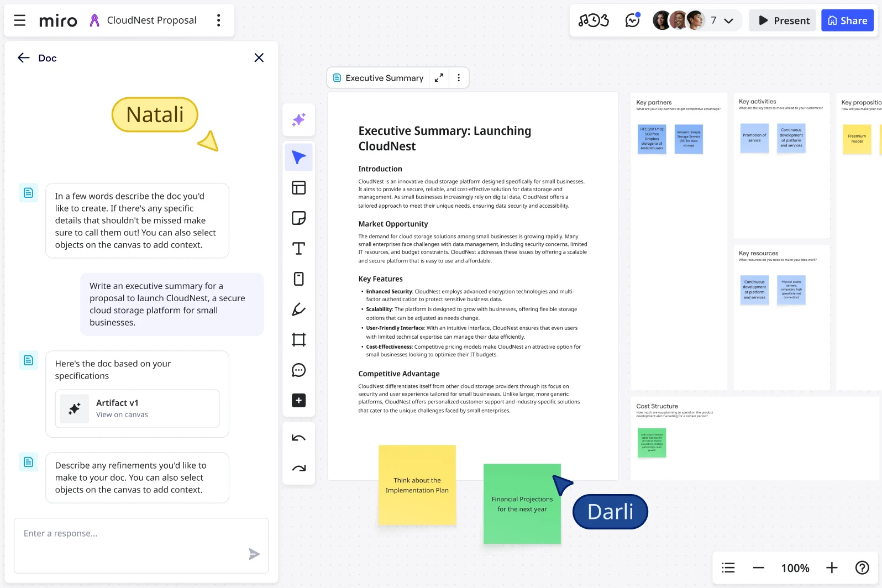Select the Text tool
The image size is (882, 588).
point(299,249)
